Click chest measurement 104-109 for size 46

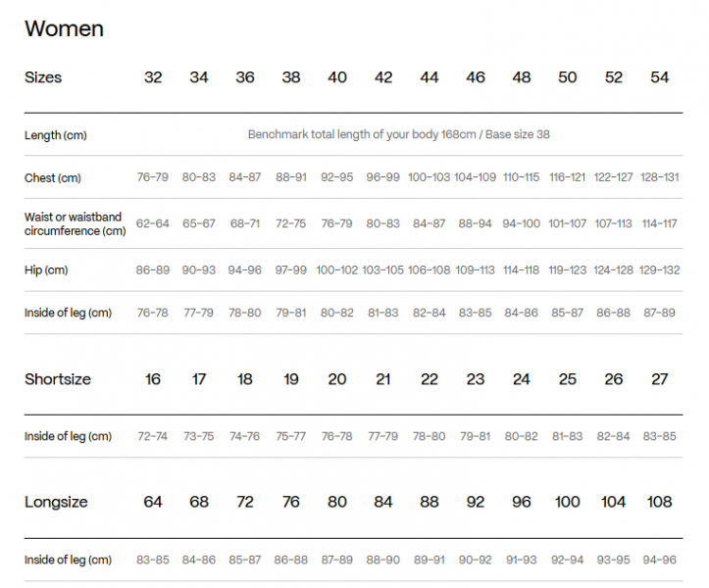476,177
